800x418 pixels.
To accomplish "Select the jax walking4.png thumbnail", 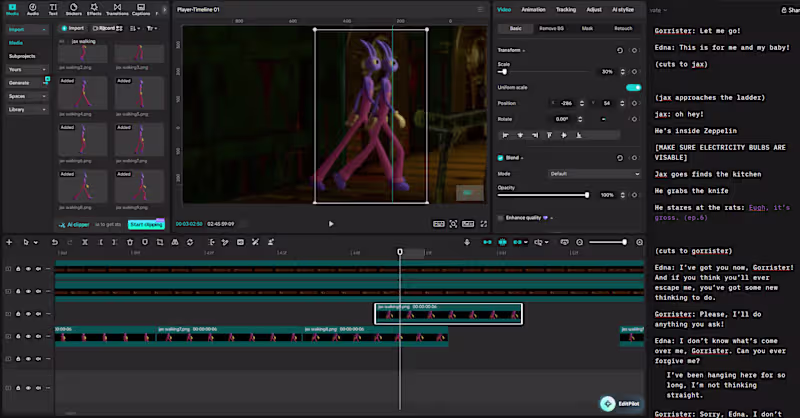I will 83,93.
